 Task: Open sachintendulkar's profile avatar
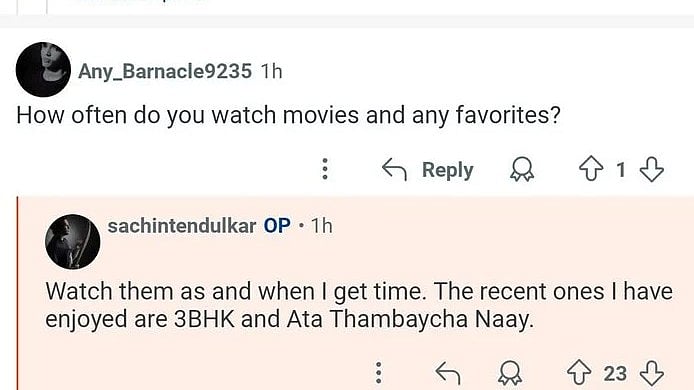pyautogui.click(x=73, y=242)
